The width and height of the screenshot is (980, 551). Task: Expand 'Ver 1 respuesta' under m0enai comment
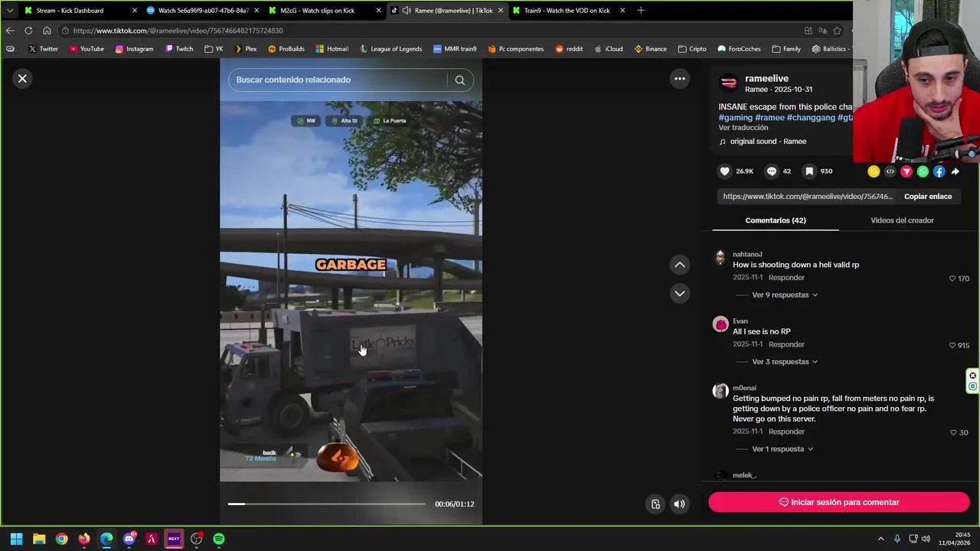[782, 449]
